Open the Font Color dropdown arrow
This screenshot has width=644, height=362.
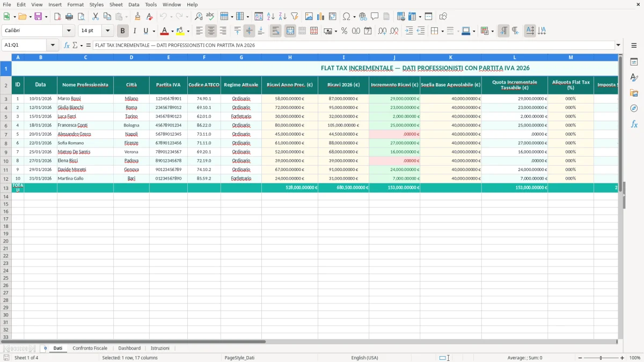pyautogui.click(x=172, y=31)
